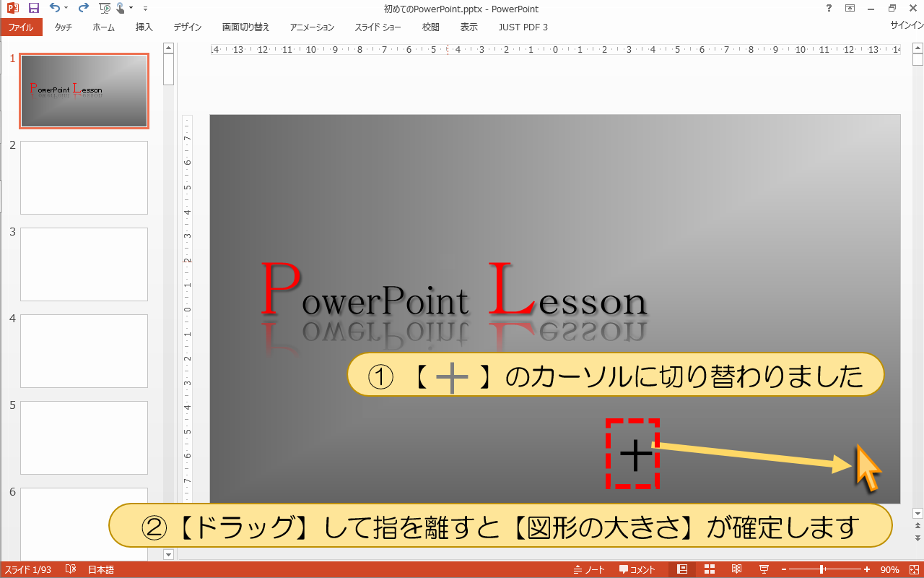Switch to the スライド ショー ribbon tab

[378, 27]
